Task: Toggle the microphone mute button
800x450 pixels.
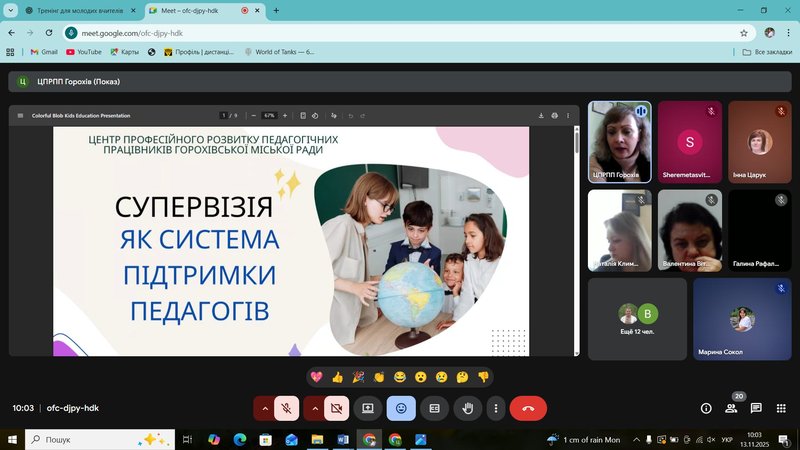Action: pyautogui.click(x=287, y=408)
